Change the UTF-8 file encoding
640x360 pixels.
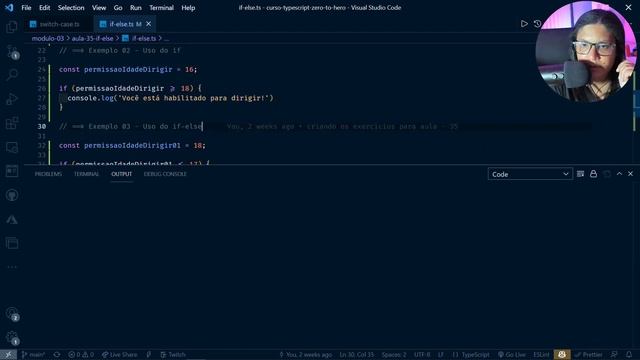422,355
